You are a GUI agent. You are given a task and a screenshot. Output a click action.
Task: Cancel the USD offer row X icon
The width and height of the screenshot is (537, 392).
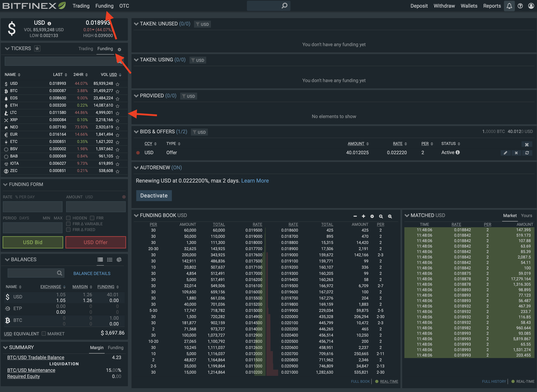(516, 153)
